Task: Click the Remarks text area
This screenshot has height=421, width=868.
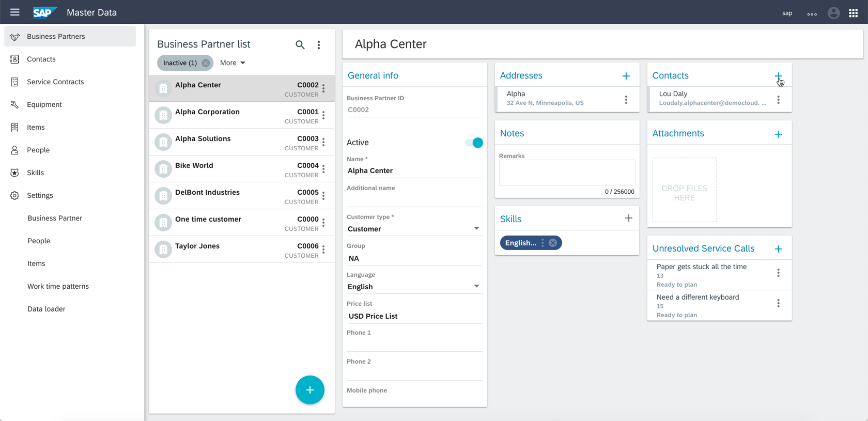Action: 567,172
